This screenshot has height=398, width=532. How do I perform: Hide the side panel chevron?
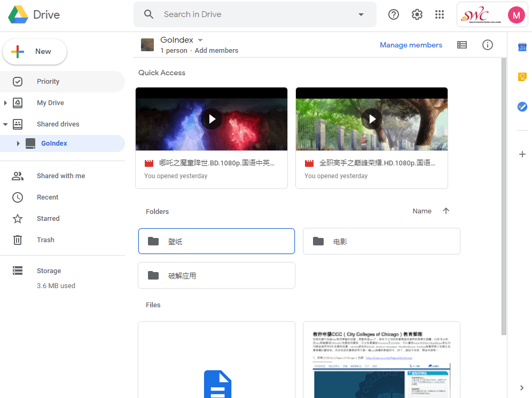coord(522,388)
